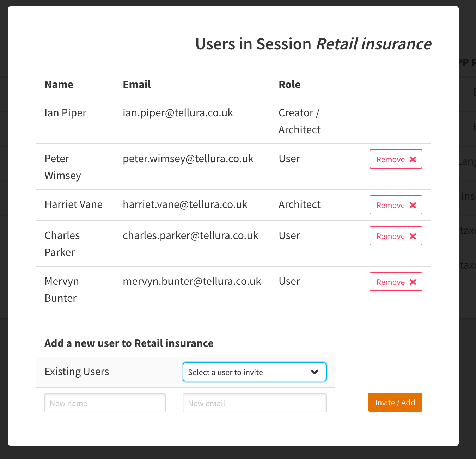This screenshot has width=476, height=459.
Task: Click the Existing Users label
Action: 77,371
